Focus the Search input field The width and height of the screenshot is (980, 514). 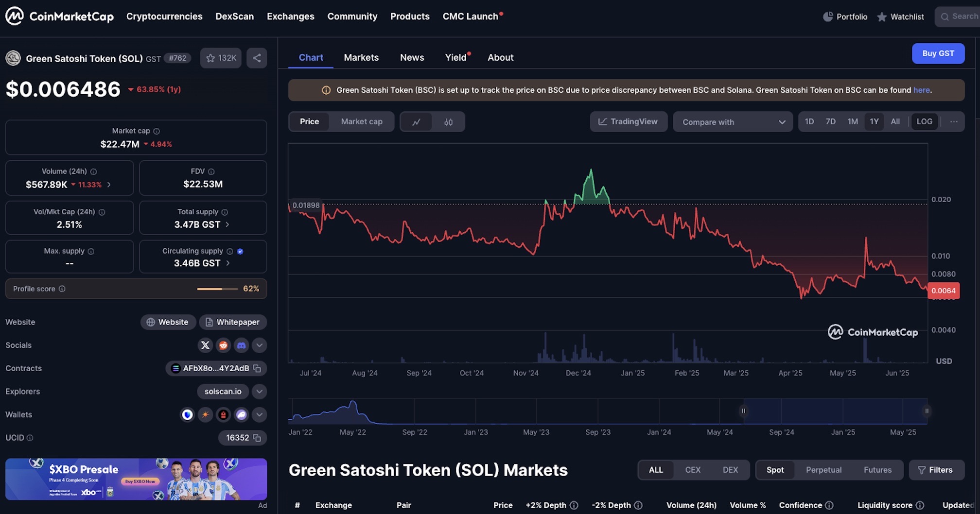(x=958, y=17)
